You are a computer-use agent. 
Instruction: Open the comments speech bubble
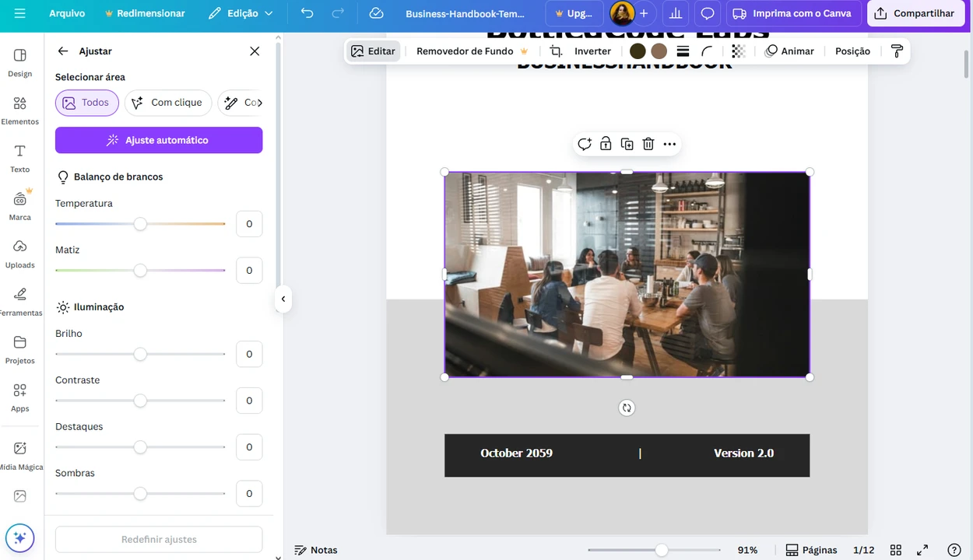(x=708, y=13)
